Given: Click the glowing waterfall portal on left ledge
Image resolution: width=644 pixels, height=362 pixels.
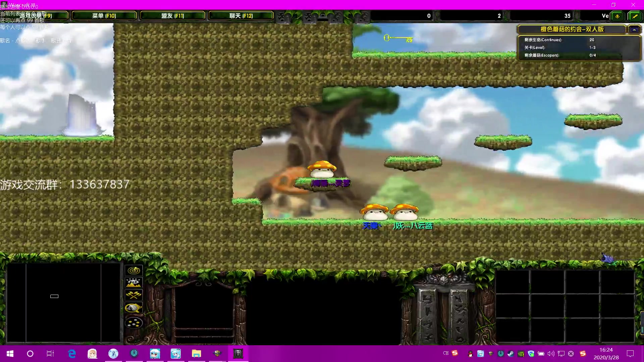Looking at the screenshot, I should click(x=82, y=116).
